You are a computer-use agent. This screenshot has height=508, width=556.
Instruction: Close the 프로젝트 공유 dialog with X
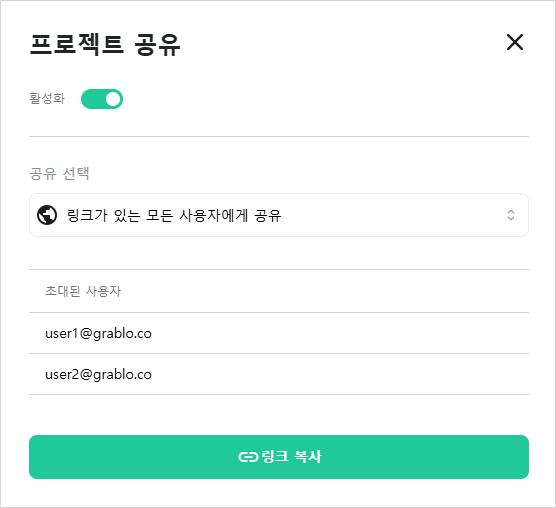coord(515,42)
